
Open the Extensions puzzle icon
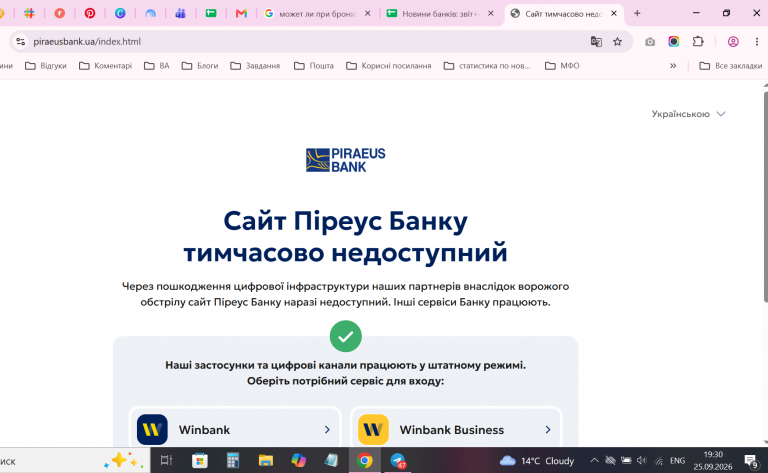tap(698, 42)
